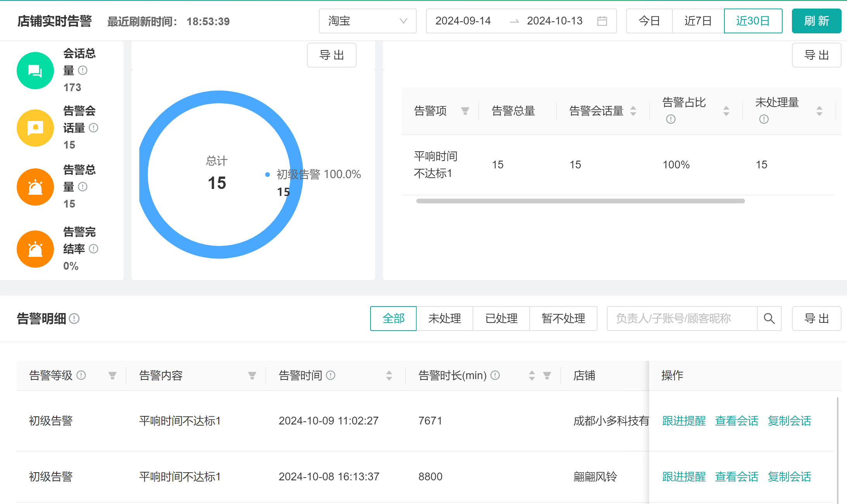Sort by 未处理量 column arrows
Viewport: 847px width, 504px height.
[819, 111]
